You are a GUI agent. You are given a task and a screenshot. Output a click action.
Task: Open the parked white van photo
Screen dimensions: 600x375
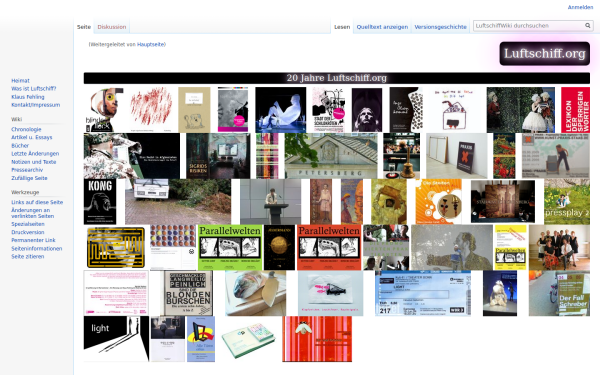[178, 202]
